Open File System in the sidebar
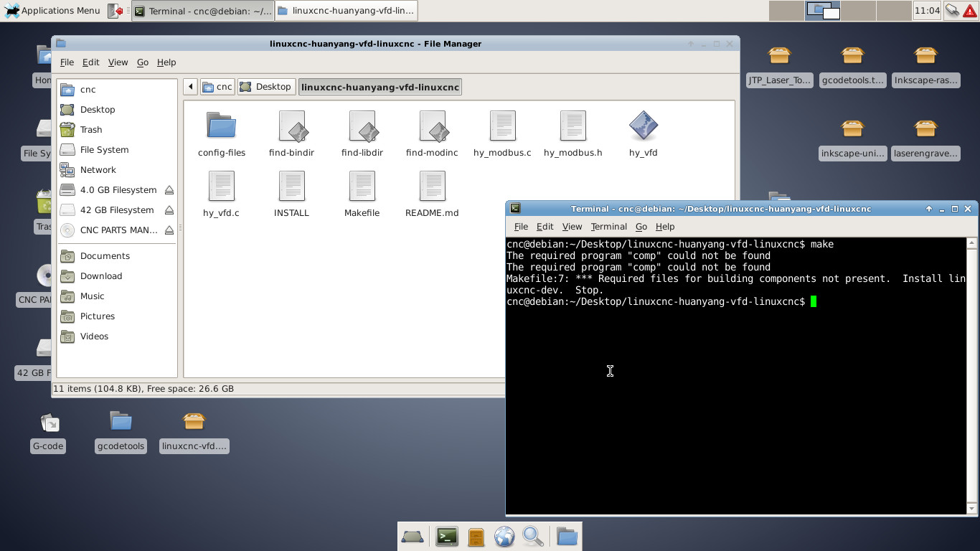This screenshot has height=551, width=980. pyautogui.click(x=117, y=150)
